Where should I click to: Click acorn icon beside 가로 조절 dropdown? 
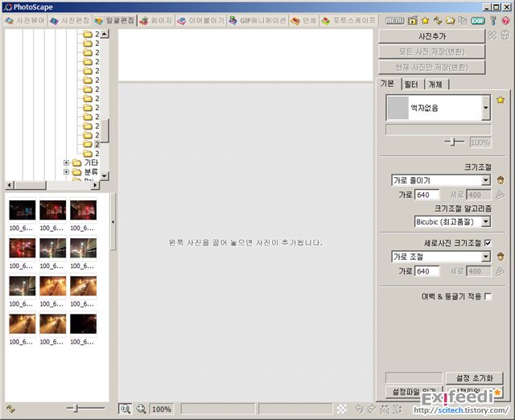click(501, 256)
